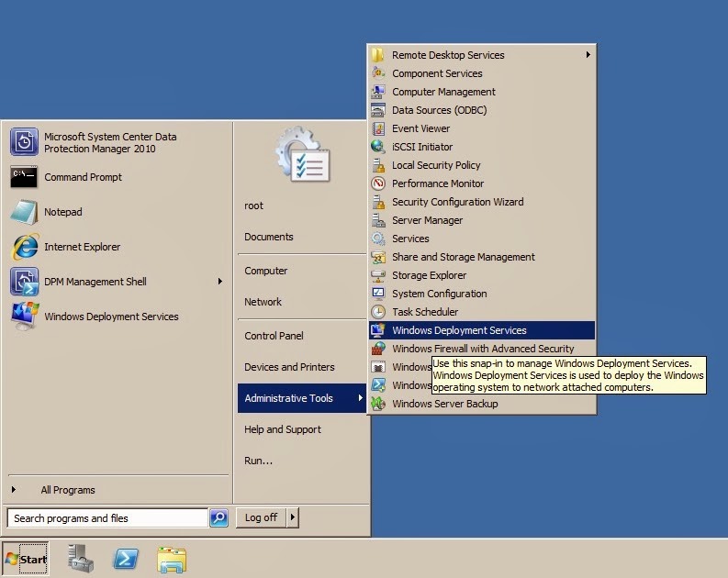
Task: Open Computer from the Start menu
Action: [265, 271]
